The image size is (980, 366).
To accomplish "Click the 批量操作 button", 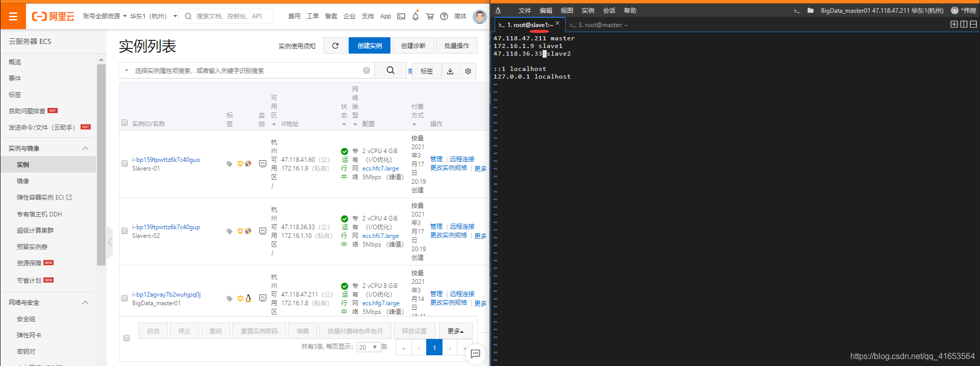I will 456,45.
